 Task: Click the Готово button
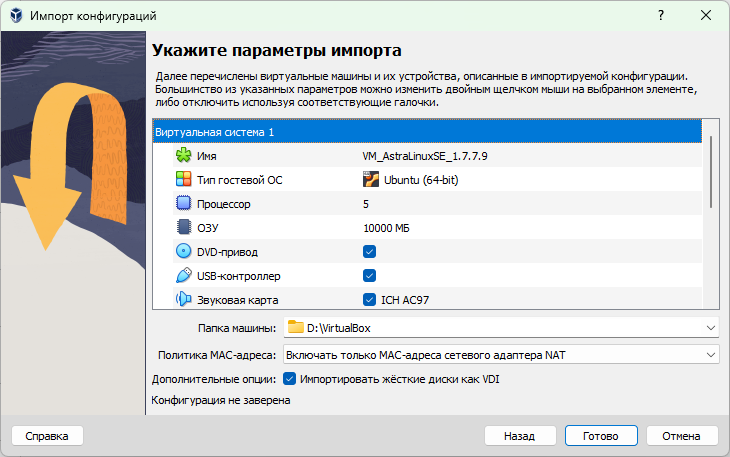pyautogui.click(x=600, y=436)
